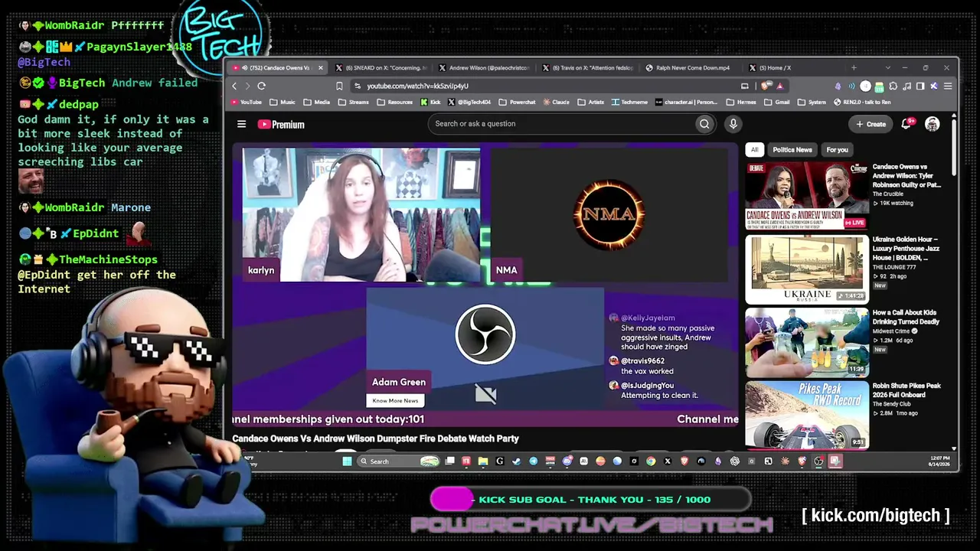The image size is (980, 551).
Task: Open Ukraine Golden Hour video thumbnail
Action: [x=807, y=269]
